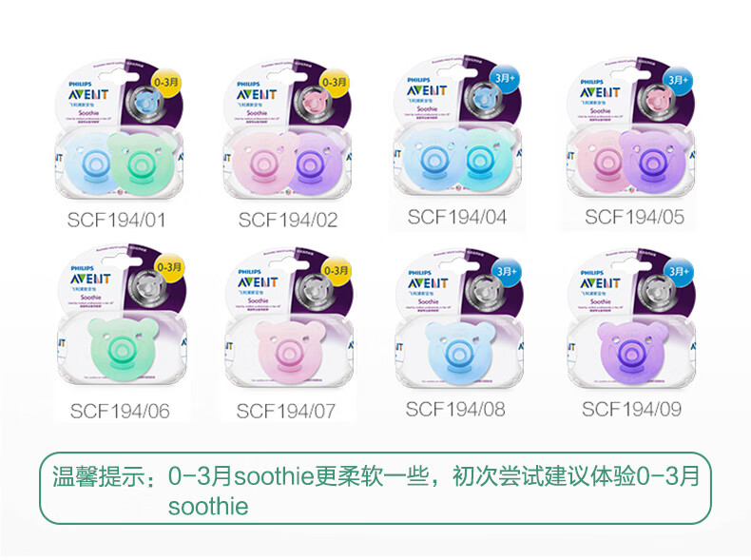Click the Philips Avent logo on SCF194/01
This screenshot has width=751, height=560.
[88, 92]
